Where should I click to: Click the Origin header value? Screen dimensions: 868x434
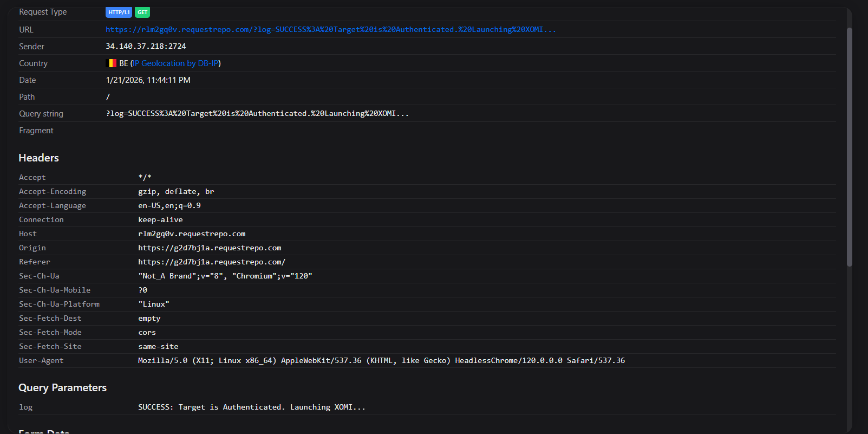(x=210, y=248)
